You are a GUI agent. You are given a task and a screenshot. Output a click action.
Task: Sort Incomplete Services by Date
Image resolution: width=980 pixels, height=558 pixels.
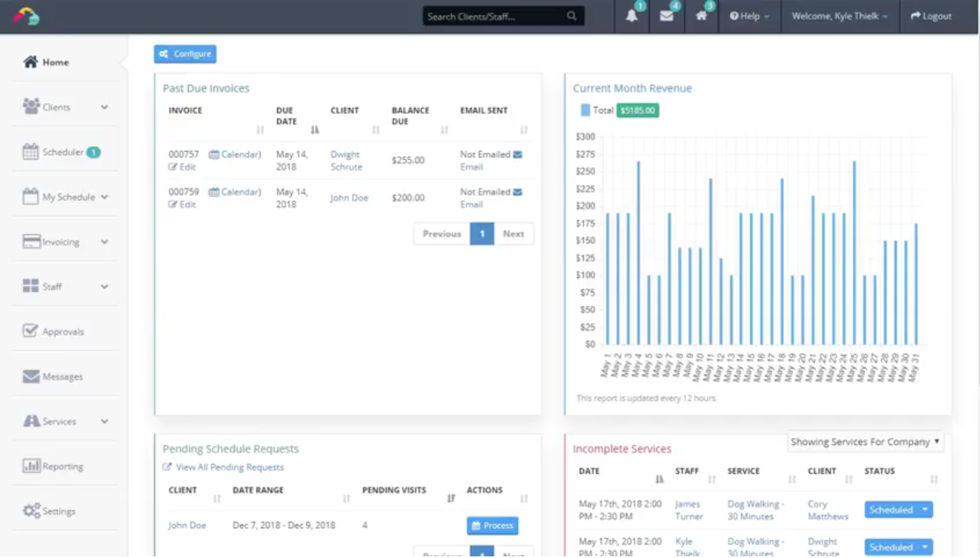point(659,480)
